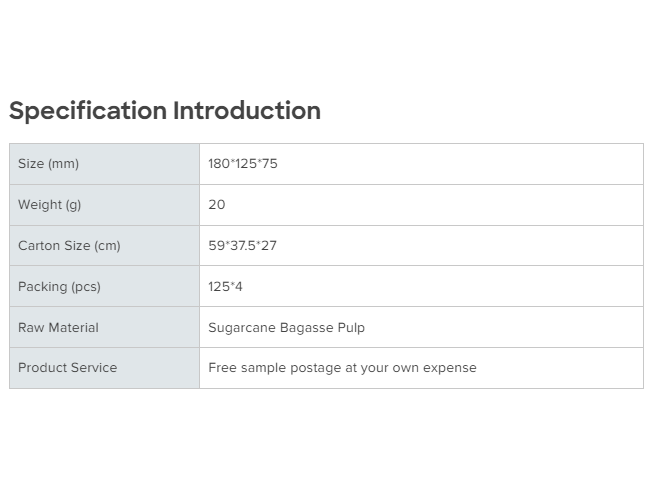Screen dimensions: 664x483
Task: Click the size value "180*125*75"
Action: 243,164
